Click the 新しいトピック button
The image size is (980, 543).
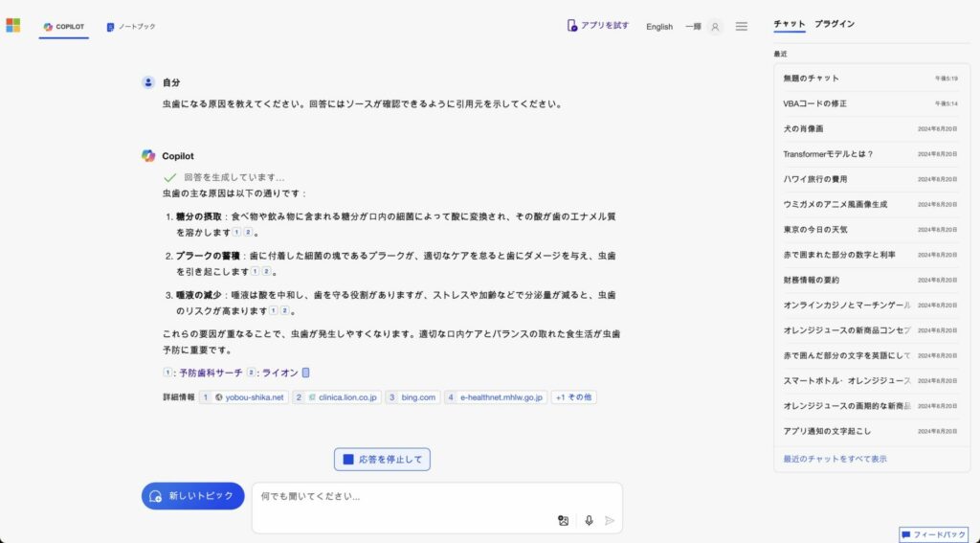coord(192,496)
